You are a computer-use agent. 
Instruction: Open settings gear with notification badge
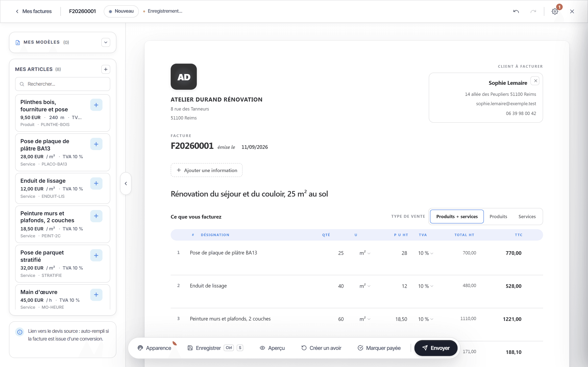click(x=555, y=11)
